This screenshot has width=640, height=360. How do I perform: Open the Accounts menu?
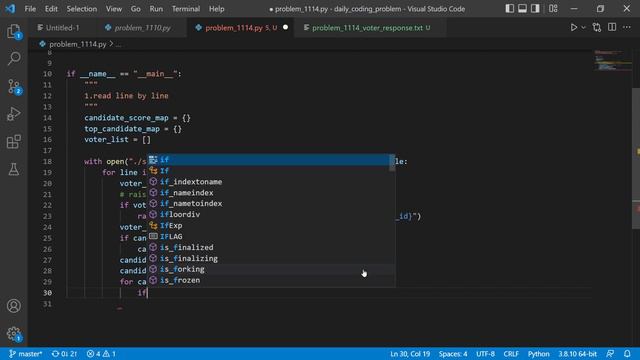coord(14,306)
